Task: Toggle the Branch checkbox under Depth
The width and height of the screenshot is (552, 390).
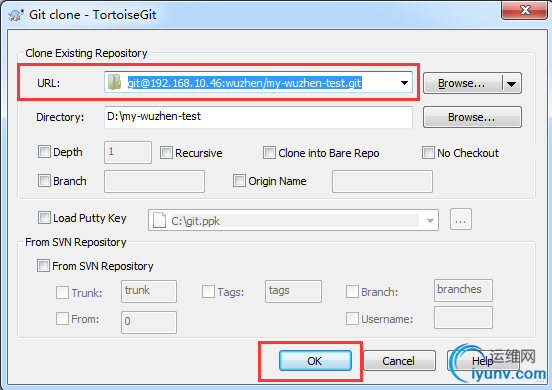Action: pos(44,181)
